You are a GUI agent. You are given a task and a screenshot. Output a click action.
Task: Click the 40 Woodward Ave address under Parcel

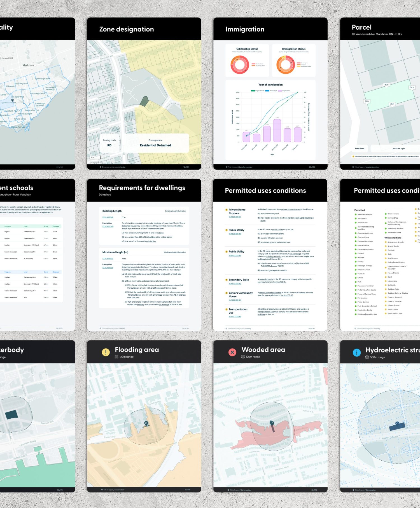tap(377, 34)
